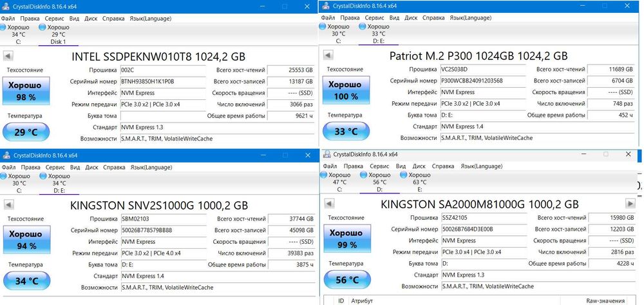644x305 pixels.
Task: Click INTEL serial number field BTNH93850H1K1P0B
Action: tap(163, 81)
